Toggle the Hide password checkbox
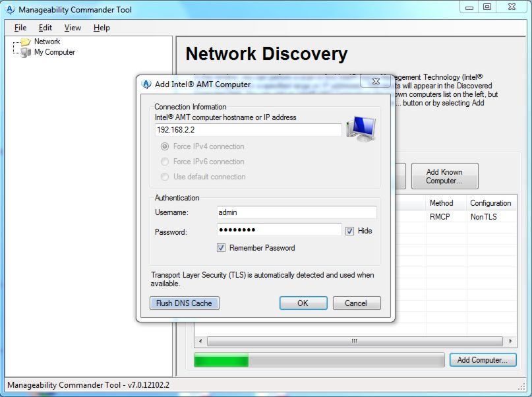532x397 pixels. pyautogui.click(x=349, y=231)
